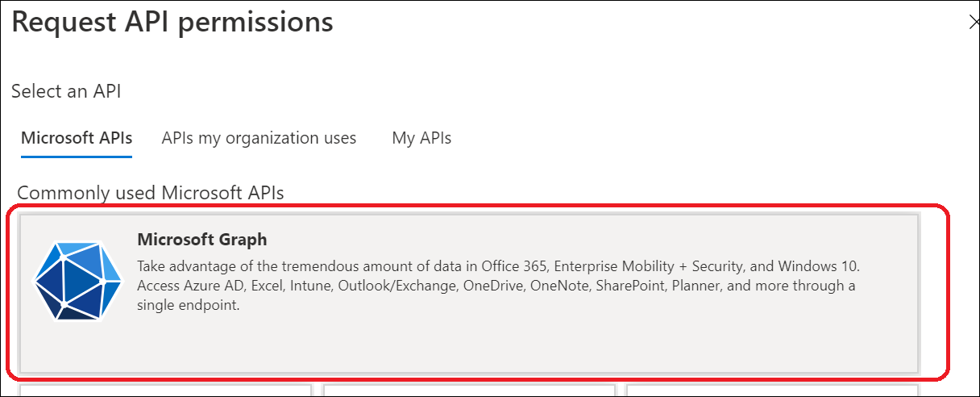Switch to the Microsoft APIs tab

pyautogui.click(x=77, y=138)
